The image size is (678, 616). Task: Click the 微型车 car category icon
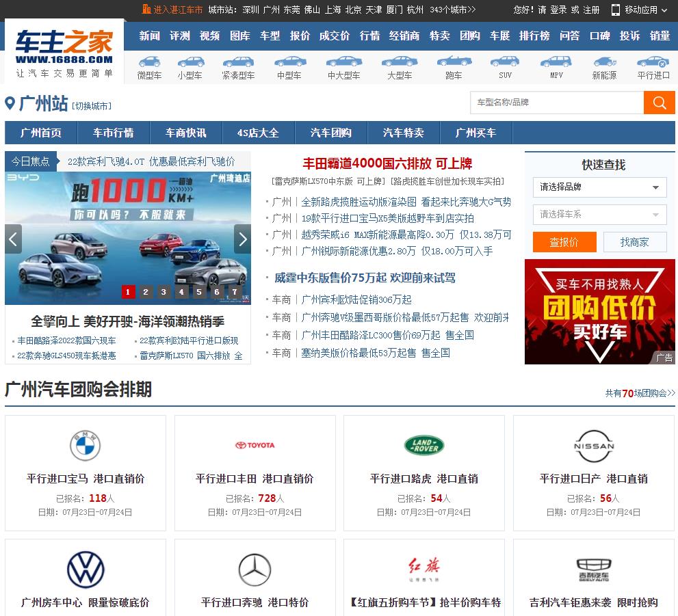(x=149, y=63)
